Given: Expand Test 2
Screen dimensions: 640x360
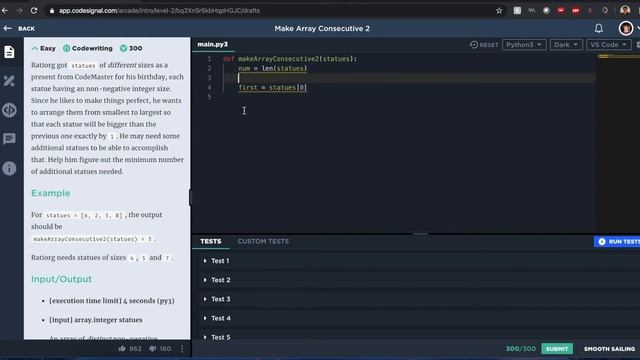Looking at the screenshot, I should (x=217, y=280).
